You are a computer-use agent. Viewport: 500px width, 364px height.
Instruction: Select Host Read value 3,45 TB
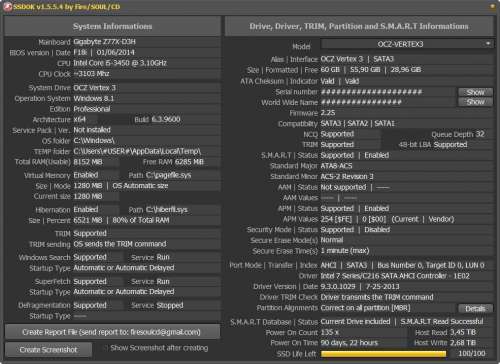point(463,332)
